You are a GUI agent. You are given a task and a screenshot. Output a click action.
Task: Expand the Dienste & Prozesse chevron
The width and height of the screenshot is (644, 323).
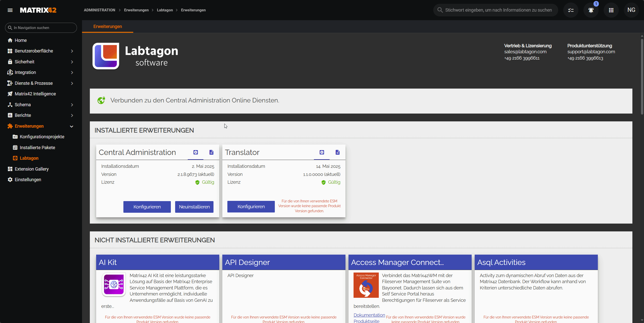(x=72, y=83)
